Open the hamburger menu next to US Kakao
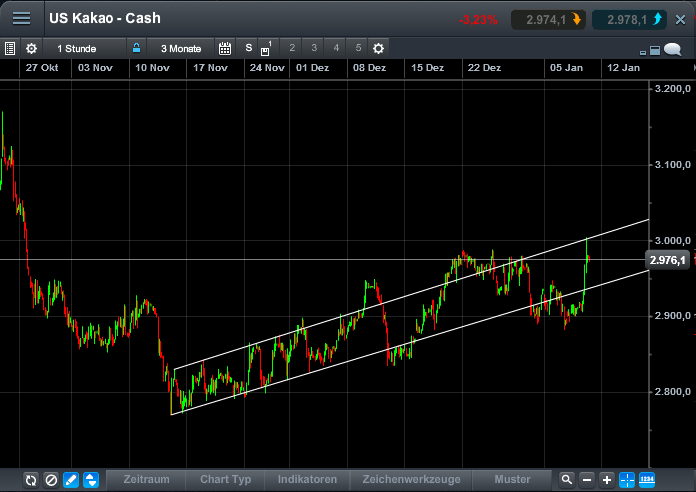 tap(21, 19)
